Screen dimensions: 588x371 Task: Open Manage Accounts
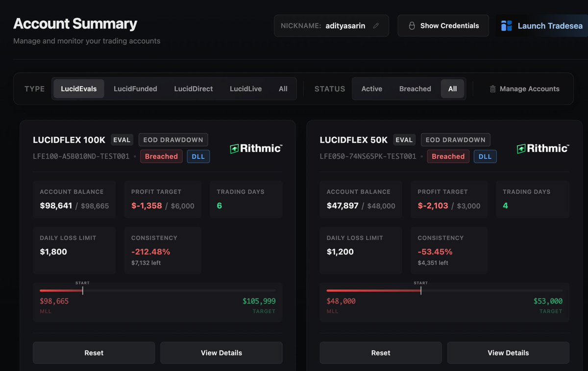click(x=524, y=89)
